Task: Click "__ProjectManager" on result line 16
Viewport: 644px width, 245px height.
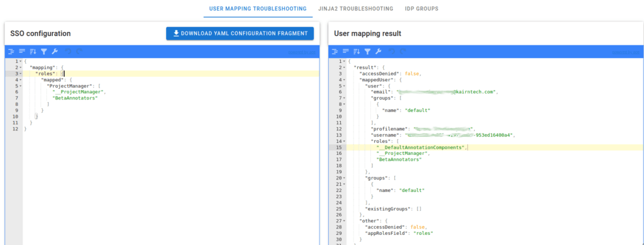Action: coord(402,153)
